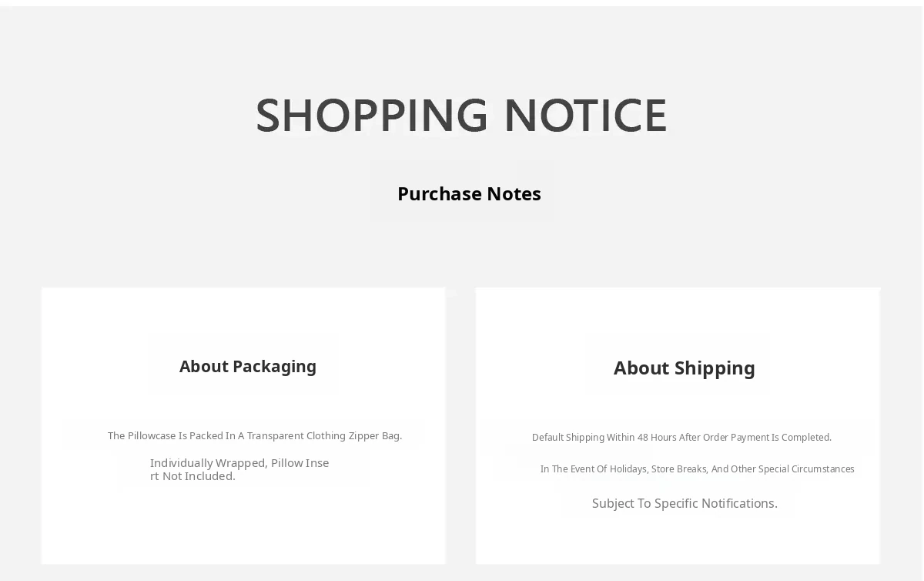Click the word Shipping in card heading
This screenshot has height=581, width=924.
click(715, 369)
